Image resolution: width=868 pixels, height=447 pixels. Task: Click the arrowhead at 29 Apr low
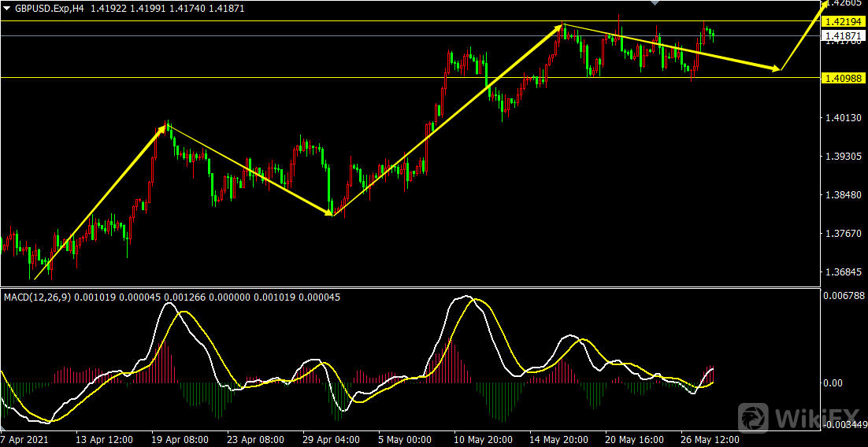(331, 212)
